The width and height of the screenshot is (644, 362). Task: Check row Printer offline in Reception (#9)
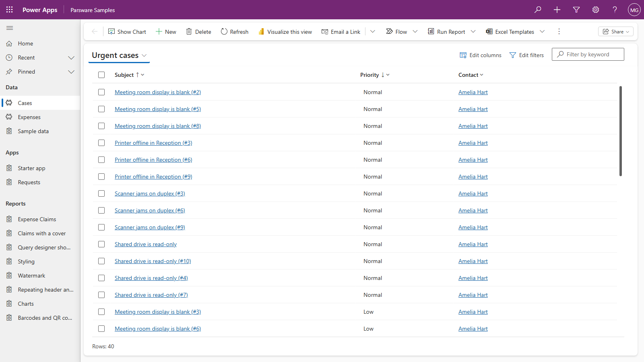coord(101,177)
